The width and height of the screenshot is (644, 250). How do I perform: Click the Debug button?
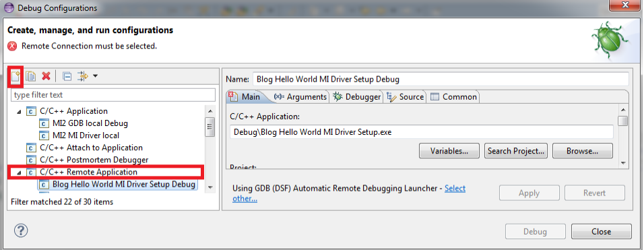coord(535,232)
